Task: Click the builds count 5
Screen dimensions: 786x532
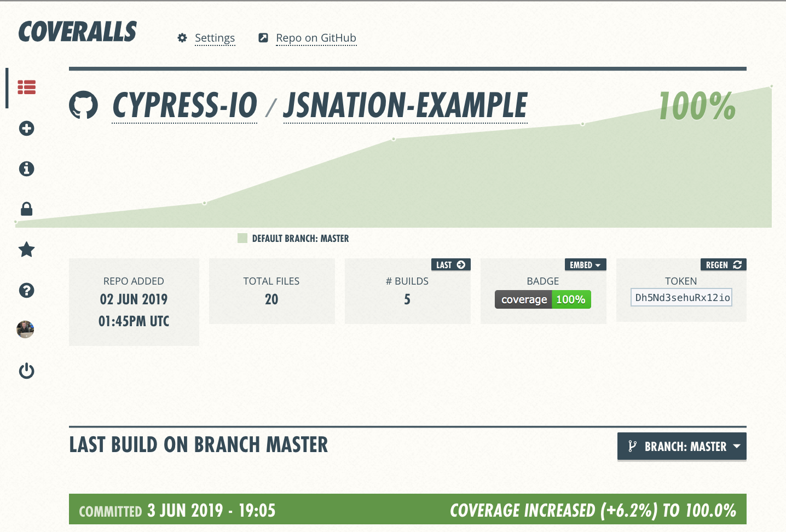Action: point(407,299)
